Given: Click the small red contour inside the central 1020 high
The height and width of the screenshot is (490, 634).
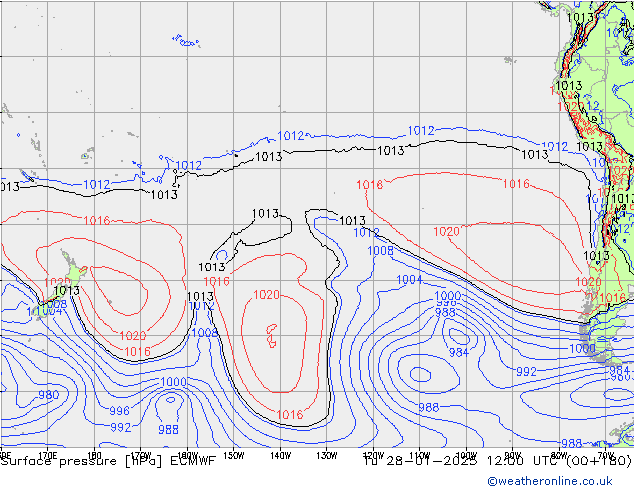Looking at the screenshot, I should point(271,332).
